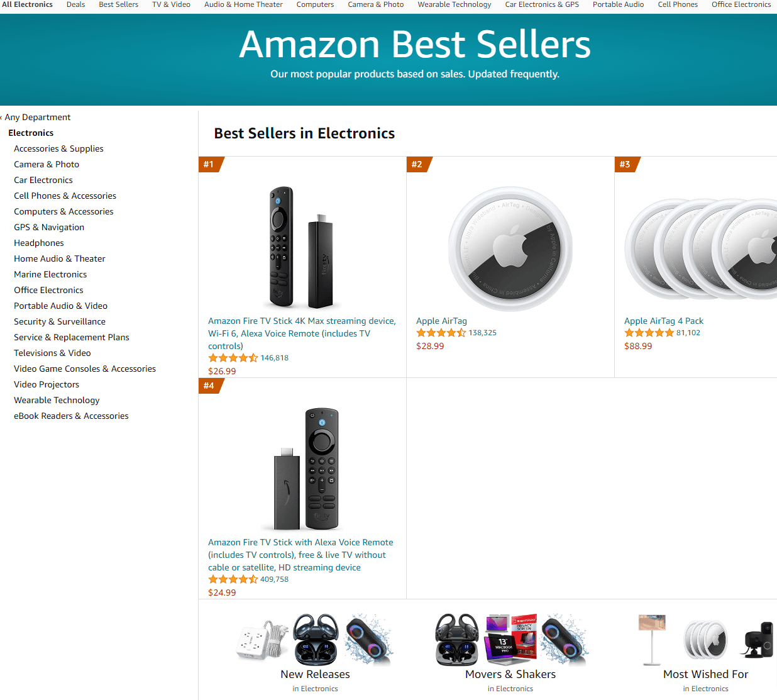The image size is (777, 700).
Task: Open the Deals menu item
Action: 75,4
